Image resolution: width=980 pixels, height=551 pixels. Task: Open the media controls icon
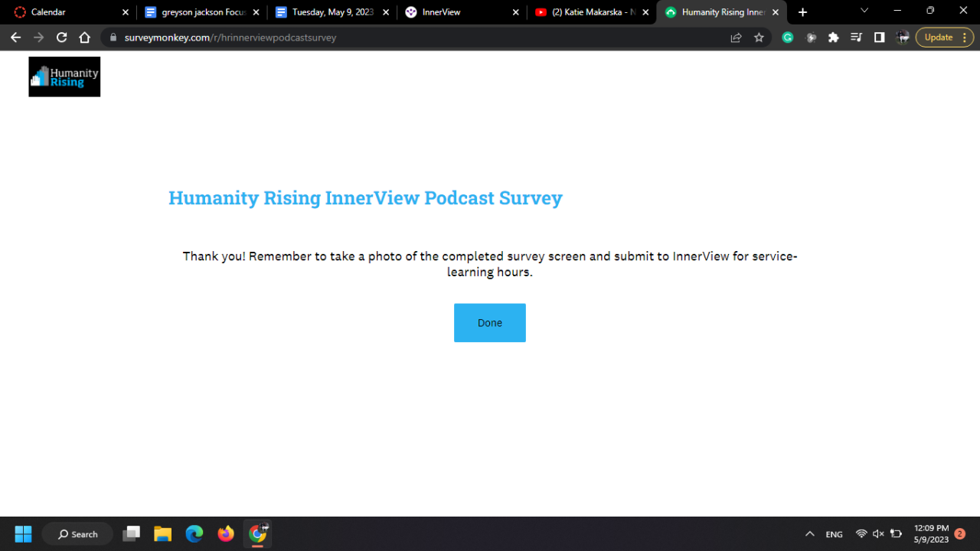pos(857,37)
